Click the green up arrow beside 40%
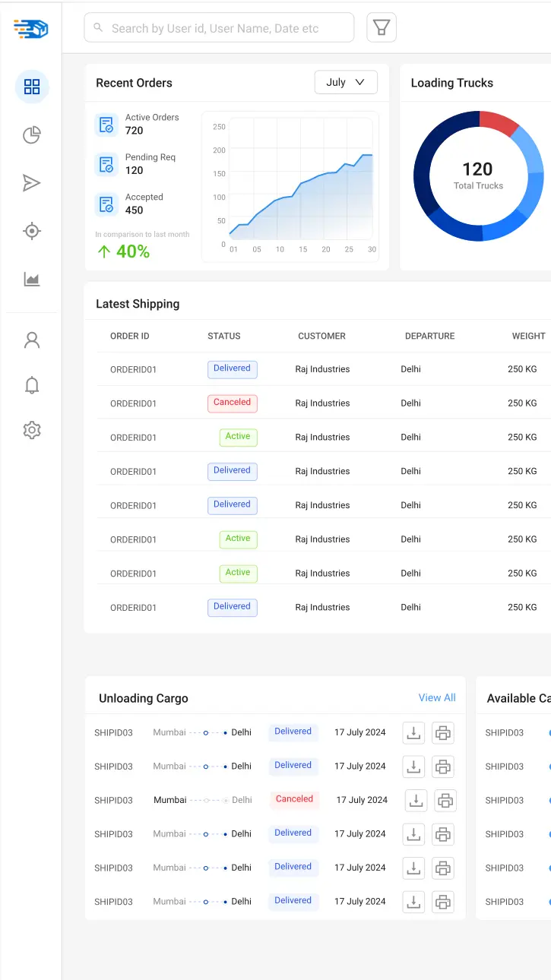 click(x=103, y=251)
